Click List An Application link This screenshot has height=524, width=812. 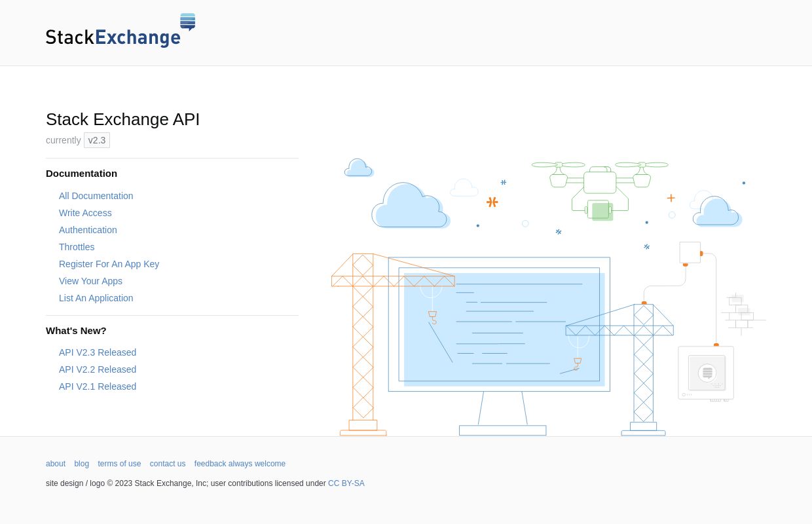[x=96, y=298]
